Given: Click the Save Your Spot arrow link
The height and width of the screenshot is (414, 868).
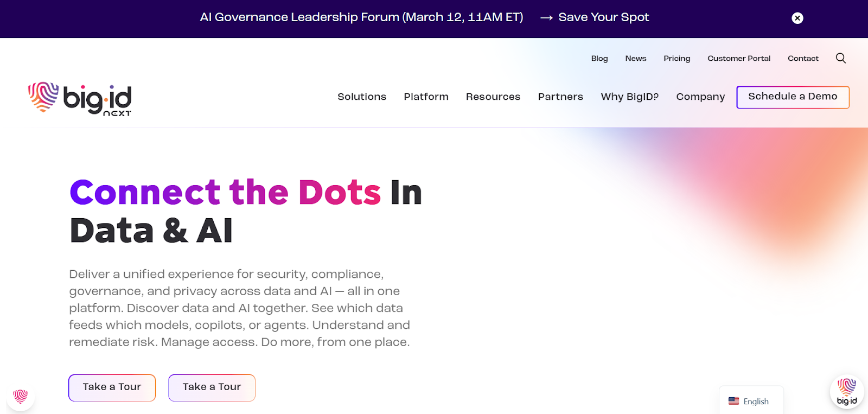Looking at the screenshot, I should [x=595, y=17].
